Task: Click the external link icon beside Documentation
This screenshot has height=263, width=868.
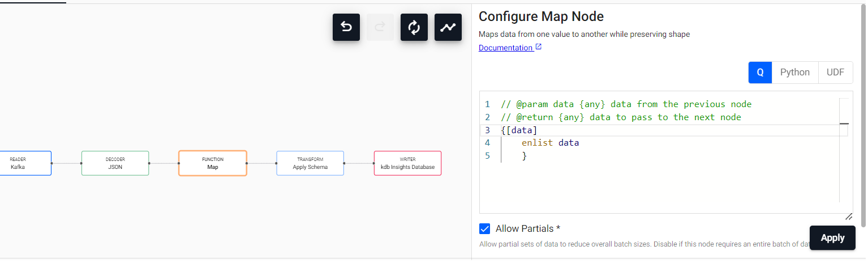Action: point(539,47)
